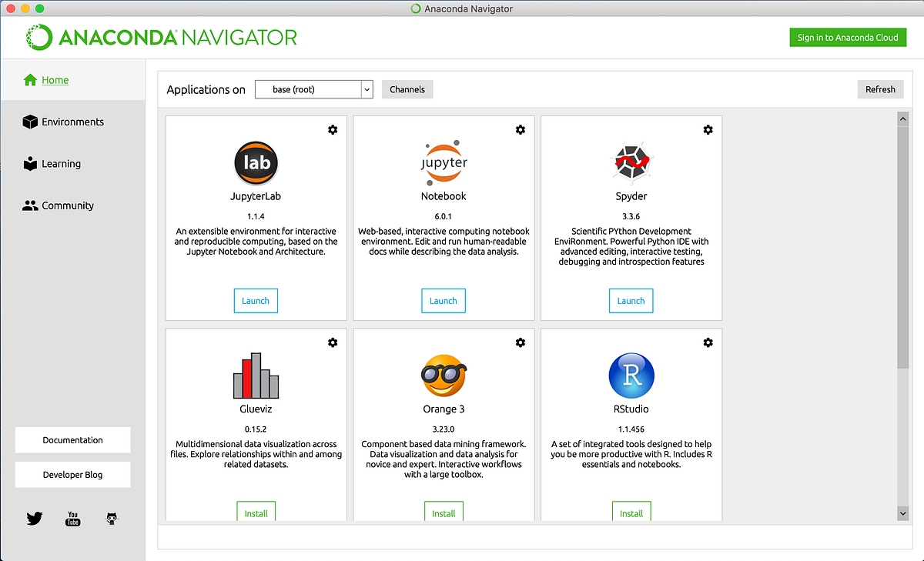This screenshot has width=924, height=561.
Task: Click the Refresh button
Action: click(880, 89)
